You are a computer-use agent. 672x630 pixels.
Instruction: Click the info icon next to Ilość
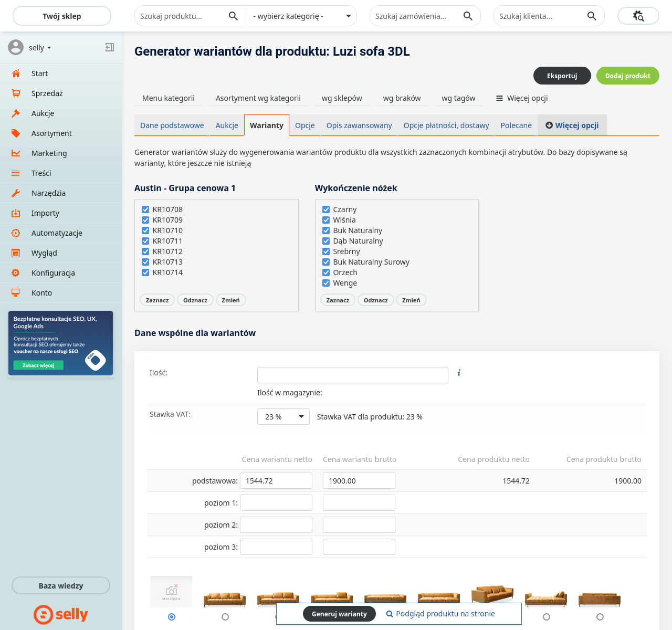click(459, 373)
